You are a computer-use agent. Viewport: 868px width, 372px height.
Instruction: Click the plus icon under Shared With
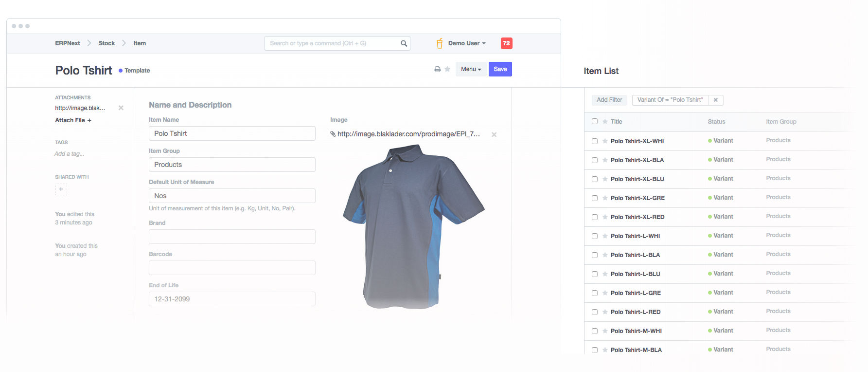(x=61, y=189)
